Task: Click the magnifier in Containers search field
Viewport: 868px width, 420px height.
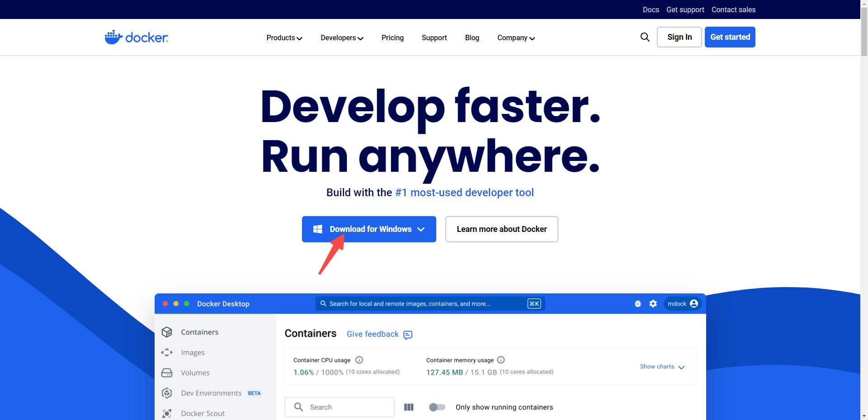Action: pyautogui.click(x=298, y=407)
